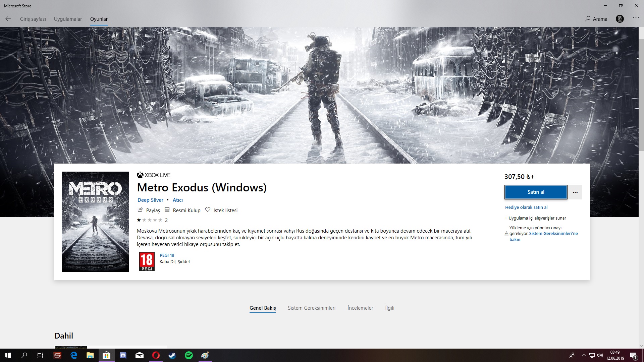Open Windows taskbar search
The height and width of the screenshot is (362, 644).
click(24, 355)
